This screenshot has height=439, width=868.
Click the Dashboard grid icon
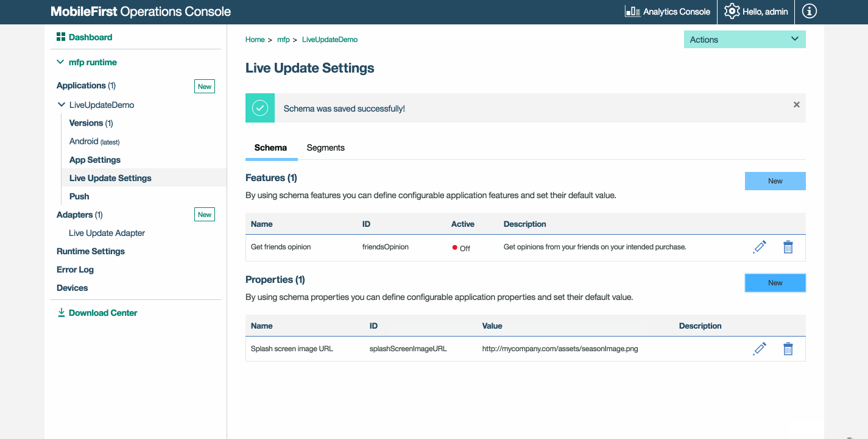(x=61, y=37)
